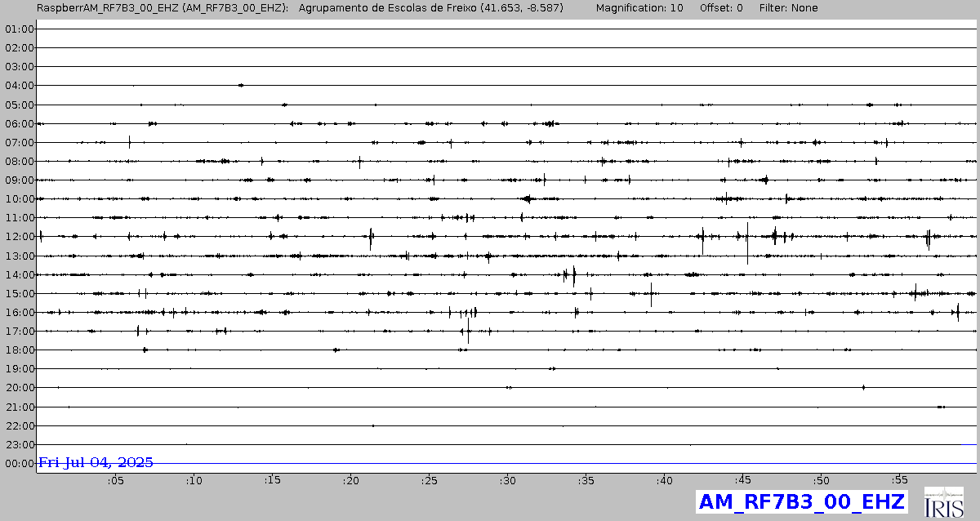Click the AM_RF7B3_00_EHZ station label

click(801, 502)
